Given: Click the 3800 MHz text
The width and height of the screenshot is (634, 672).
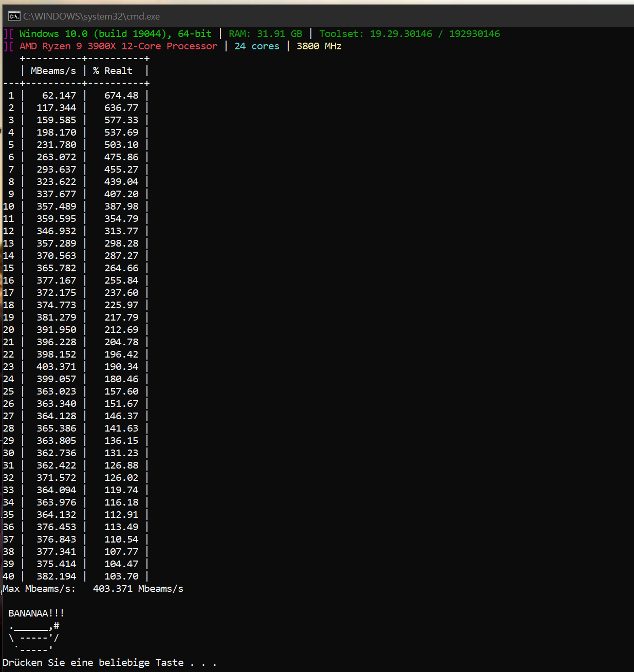Looking at the screenshot, I should pyautogui.click(x=319, y=46).
